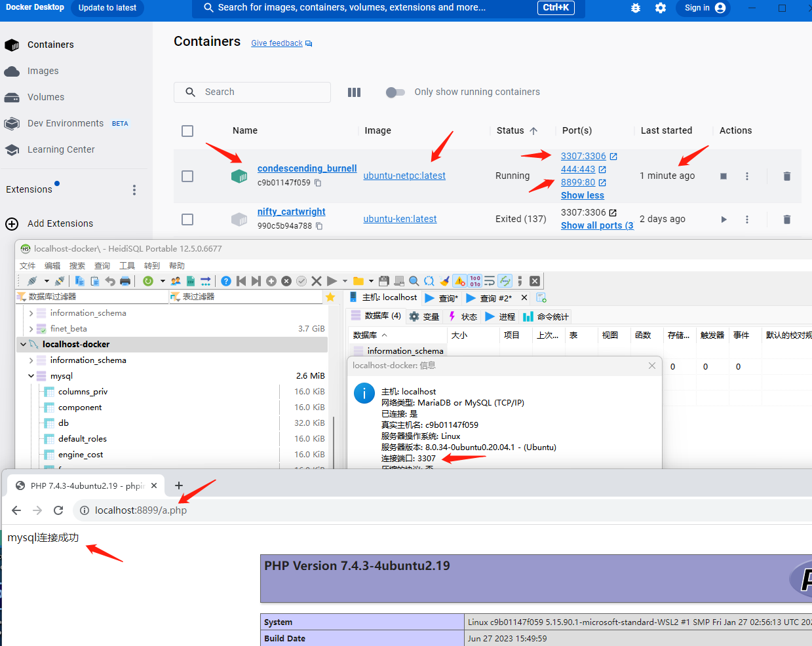This screenshot has width=812, height=646.
Task: Switch to the 变量 tab
Action: tap(425, 316)
